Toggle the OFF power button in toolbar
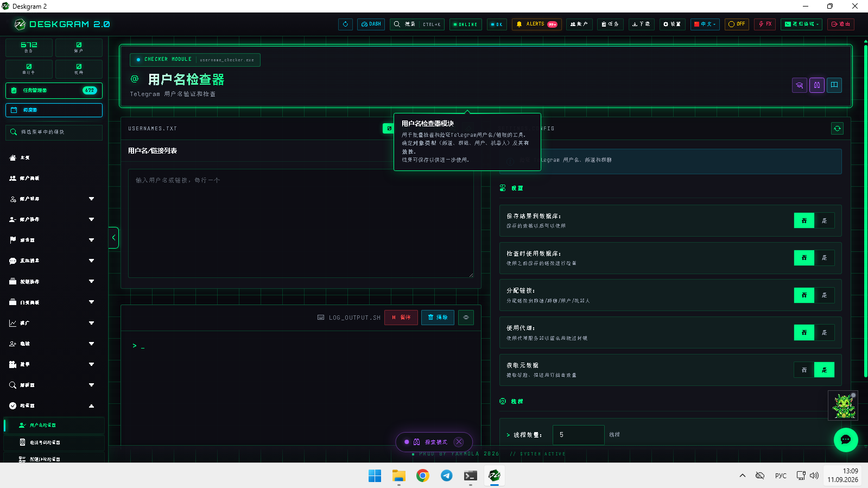The width and height of the screenshot is (868, 488). (737, 24)
